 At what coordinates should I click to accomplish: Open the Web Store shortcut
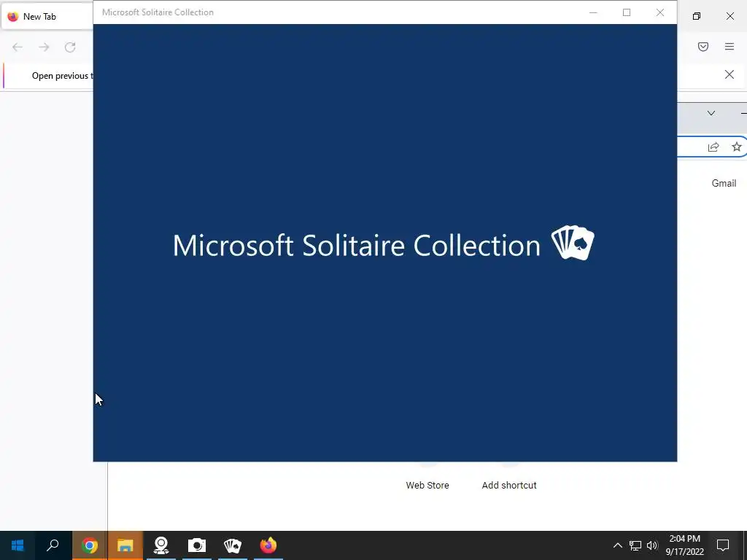tap(427, 485)
